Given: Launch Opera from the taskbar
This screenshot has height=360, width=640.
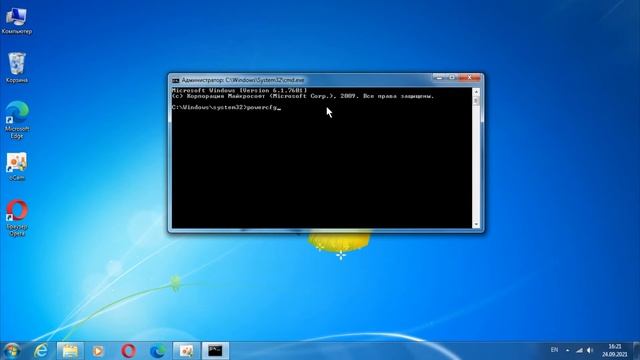Looking at the screenshot, I should pos(129,351).
